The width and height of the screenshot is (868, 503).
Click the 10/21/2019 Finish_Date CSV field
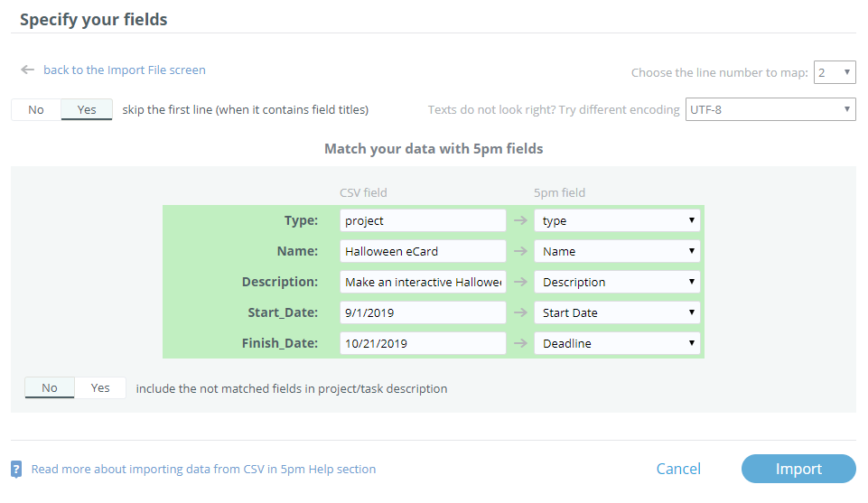click(x=423, y=343)
